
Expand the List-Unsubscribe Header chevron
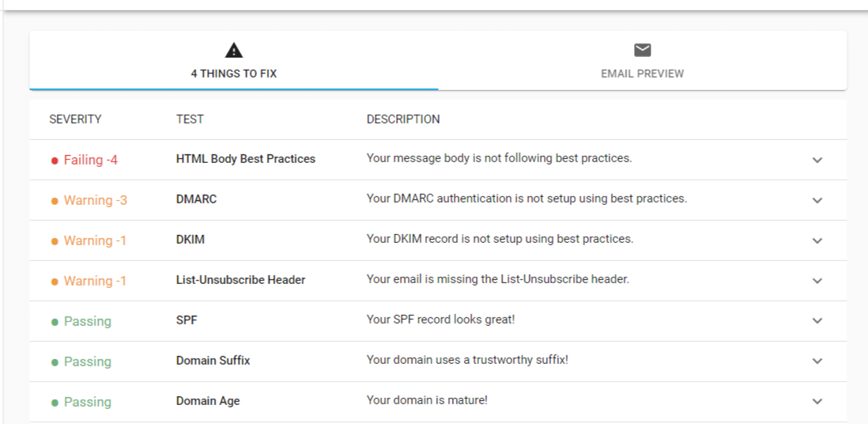point(817,281)
